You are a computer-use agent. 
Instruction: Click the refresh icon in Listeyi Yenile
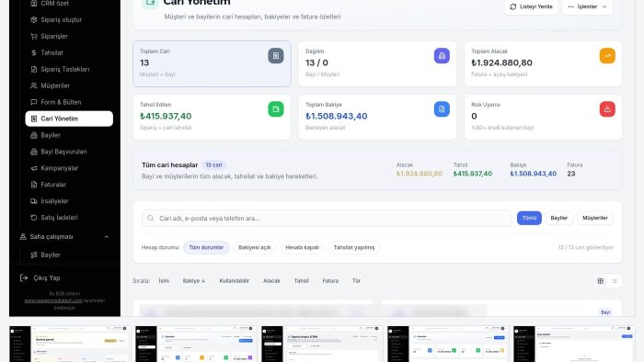pyautogui.click(x=513, y=6)
